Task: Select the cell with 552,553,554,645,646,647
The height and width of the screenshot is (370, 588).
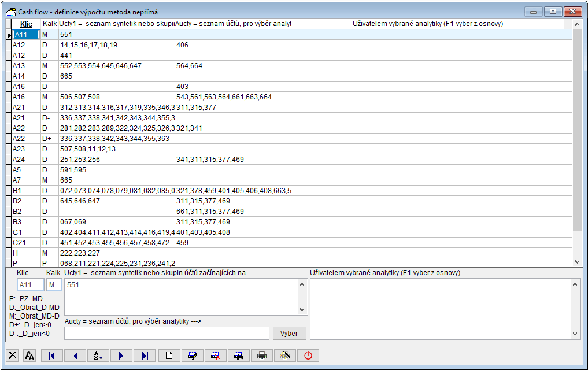Action: 116,66
